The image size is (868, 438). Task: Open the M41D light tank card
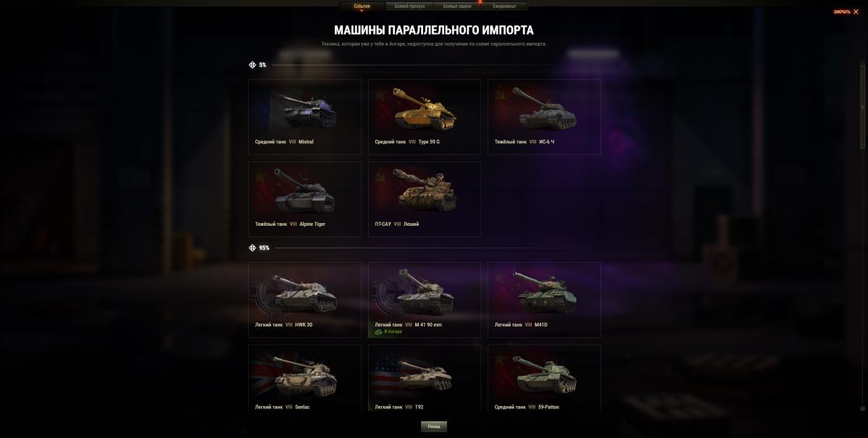544,300
